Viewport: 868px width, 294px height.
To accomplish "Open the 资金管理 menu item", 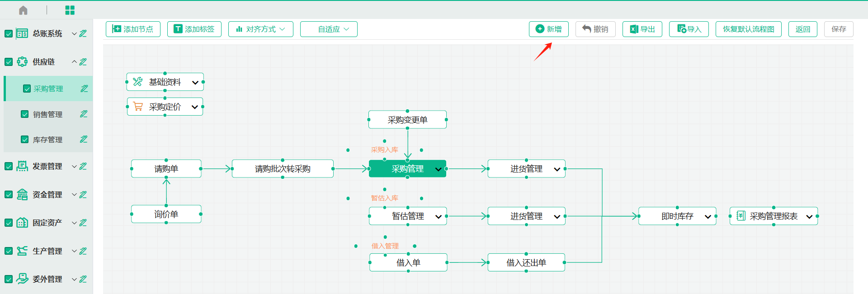I will (47, 195).
